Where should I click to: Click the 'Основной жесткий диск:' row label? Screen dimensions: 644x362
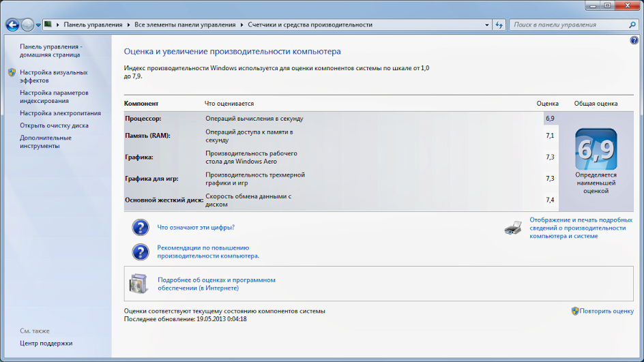tap(164, 200)
